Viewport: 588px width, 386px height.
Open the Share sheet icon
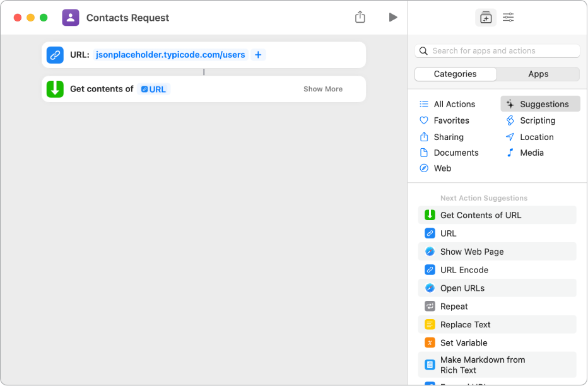(360, 17)
